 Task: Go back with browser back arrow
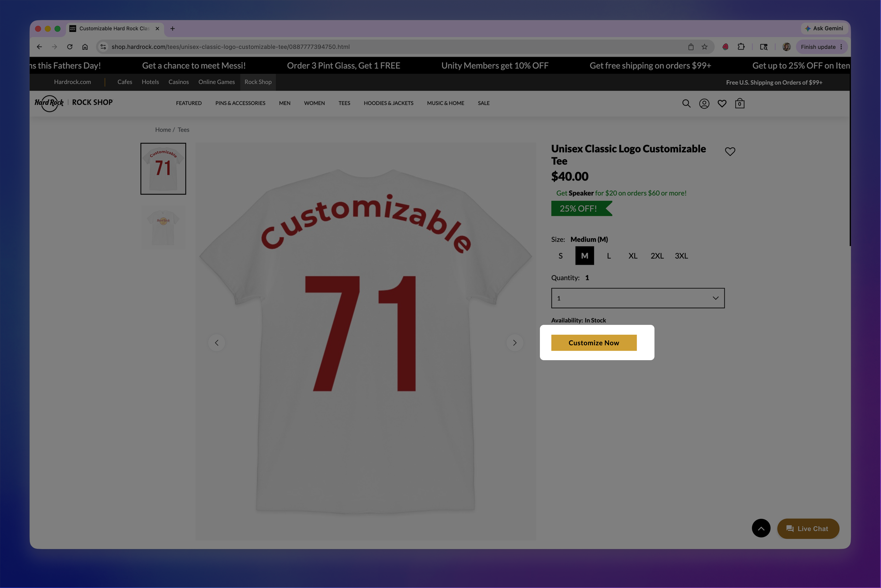[39, 47]
